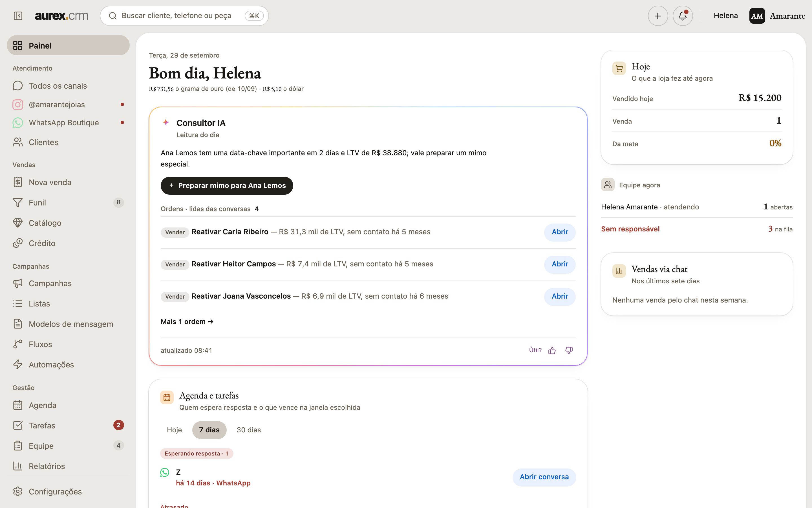
Task: Open WhatsApp Boutique channel
Action: click(68, 123)
